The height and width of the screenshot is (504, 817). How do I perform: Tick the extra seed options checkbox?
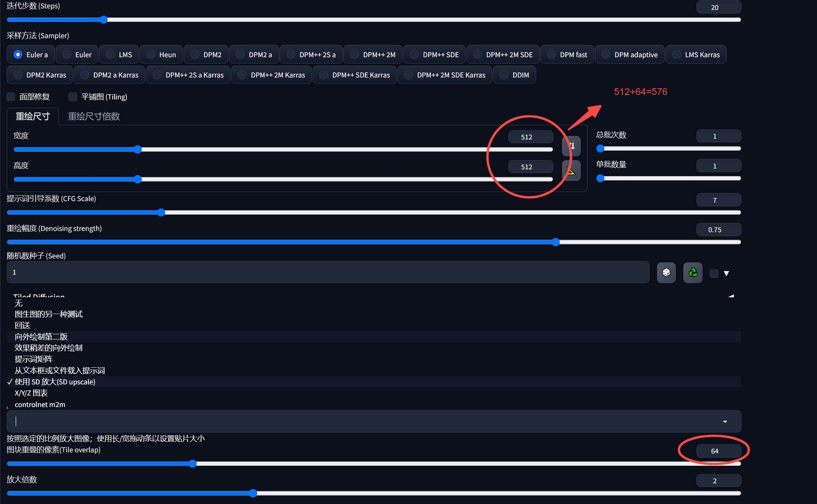(714, 273)
